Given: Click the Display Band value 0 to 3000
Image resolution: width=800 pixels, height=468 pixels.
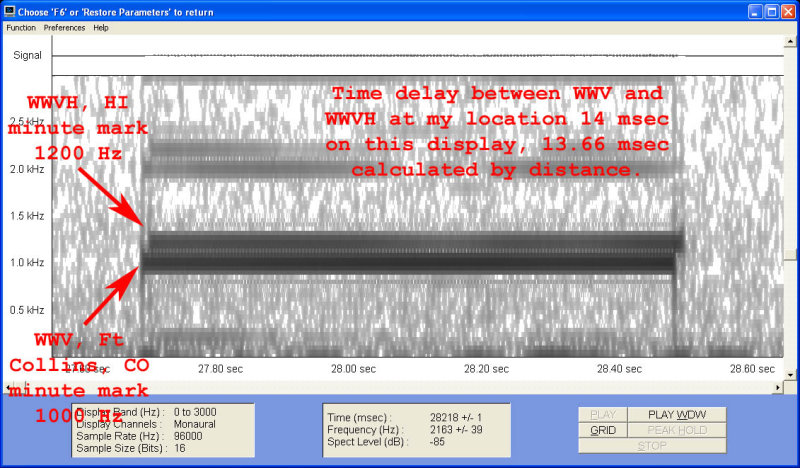Looking at the screenshot, I should pyautogui.click(x=195, y=412).
